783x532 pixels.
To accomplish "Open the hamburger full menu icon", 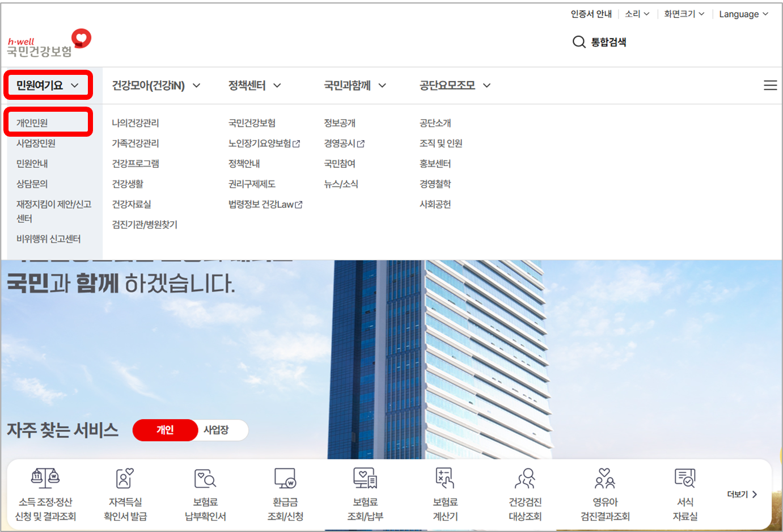I will pyautogui.click(x=770, y=85).
